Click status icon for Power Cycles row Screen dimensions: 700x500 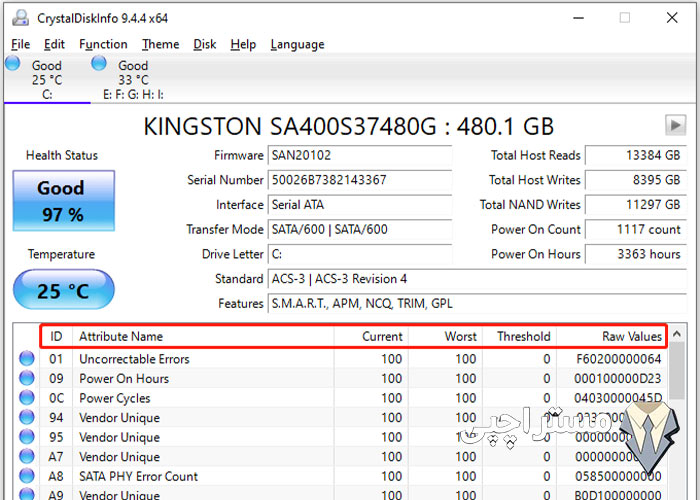(27, 397)
